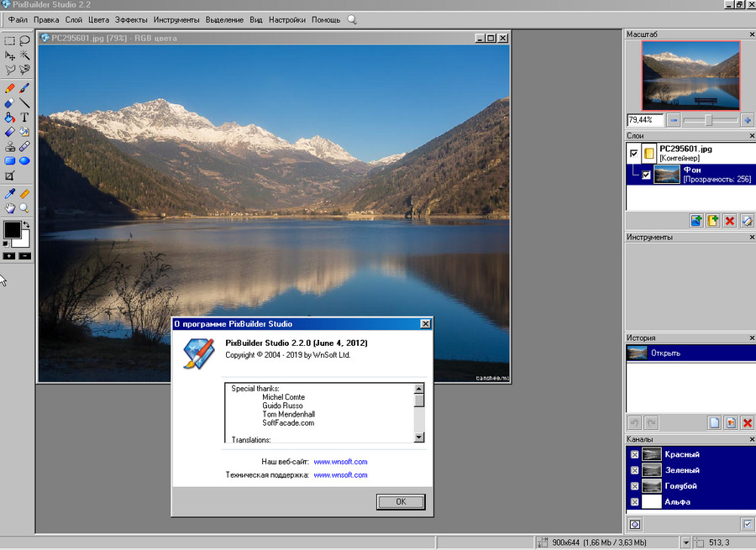Select the ruler measure tool
The height and width of the screenshot is (550, 756).
24,194
